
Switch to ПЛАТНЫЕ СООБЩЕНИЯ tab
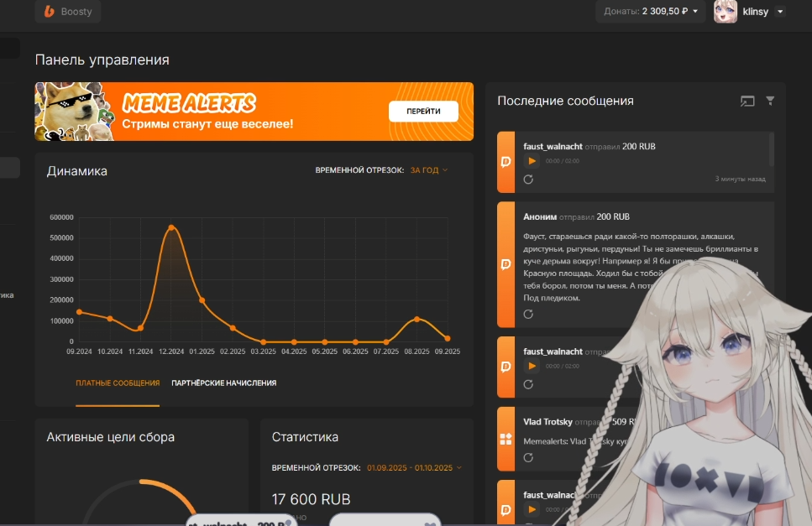click(x=118, y=383)
